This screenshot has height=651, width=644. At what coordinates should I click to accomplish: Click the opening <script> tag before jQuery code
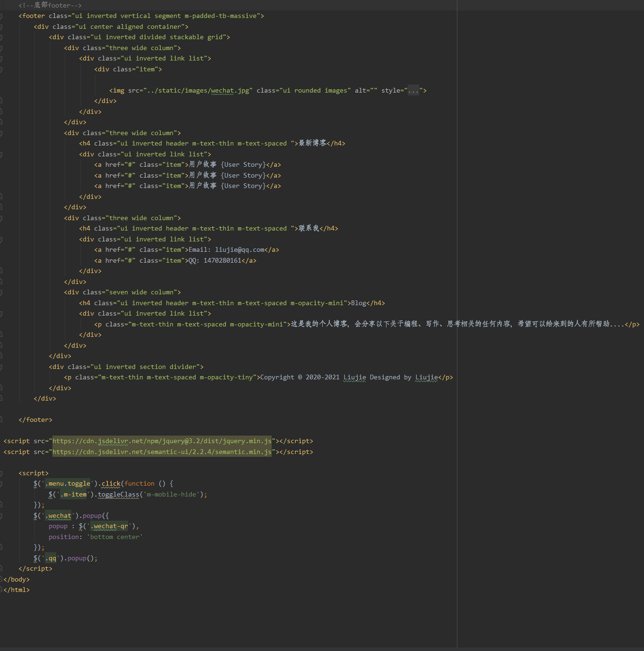[34, 473]
